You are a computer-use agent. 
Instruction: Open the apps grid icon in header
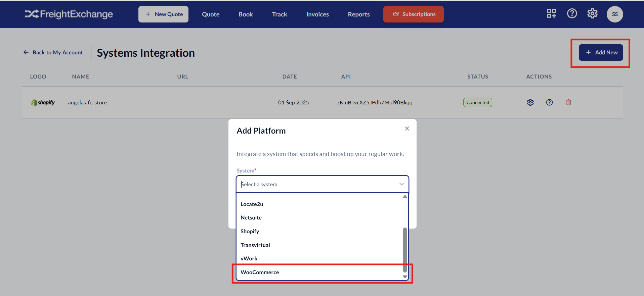(x=551, y=13)
